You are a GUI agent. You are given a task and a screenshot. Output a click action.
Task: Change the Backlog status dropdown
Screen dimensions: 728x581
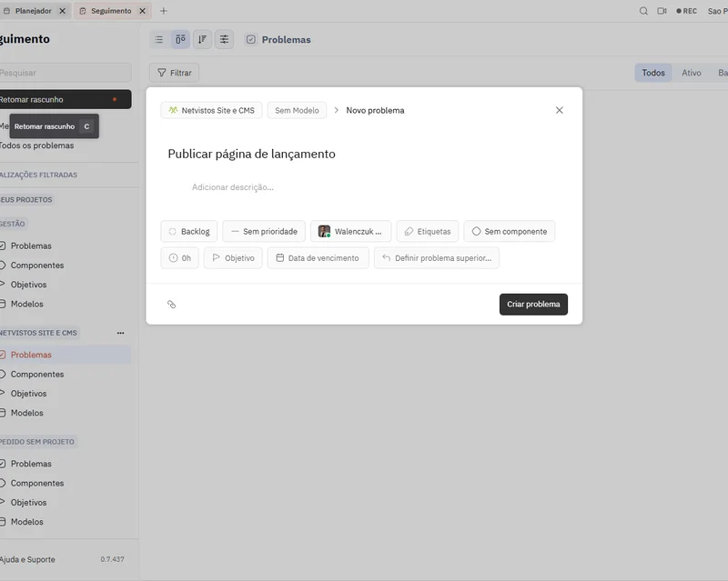189,231
